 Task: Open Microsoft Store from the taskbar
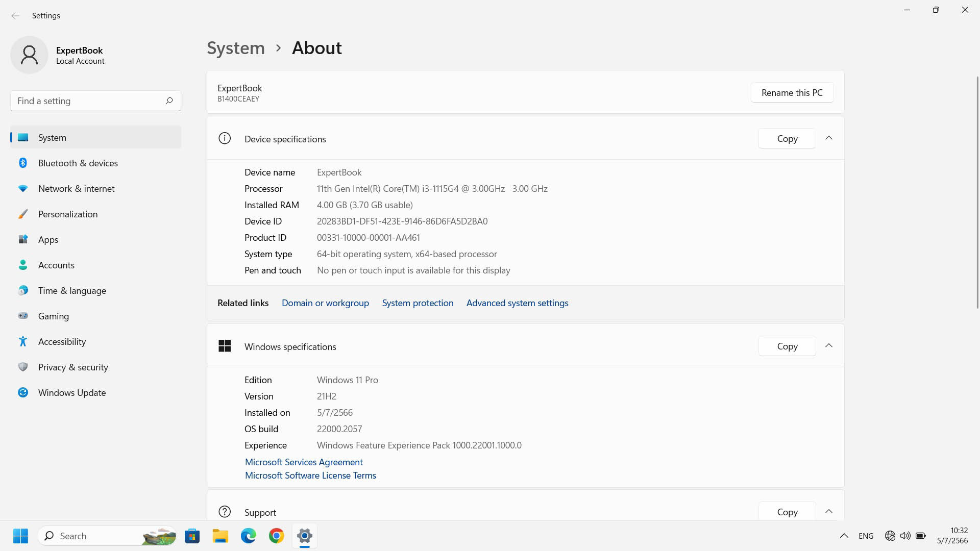(192, 536)
